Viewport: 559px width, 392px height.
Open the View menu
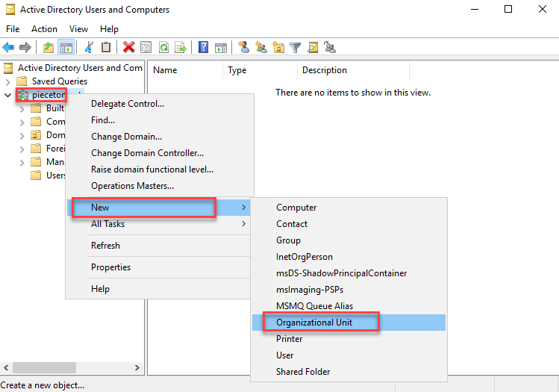click(x=78, y=29)
